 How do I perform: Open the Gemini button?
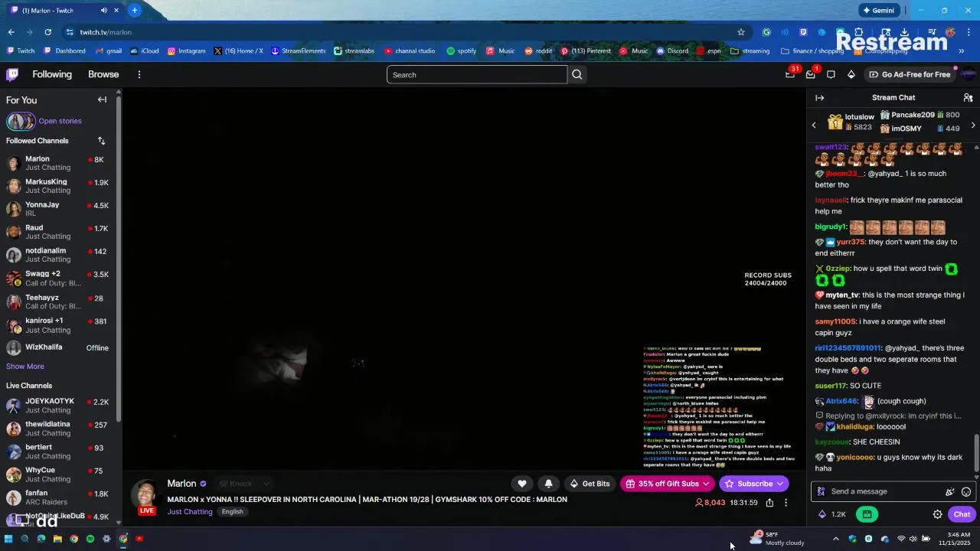878,10
